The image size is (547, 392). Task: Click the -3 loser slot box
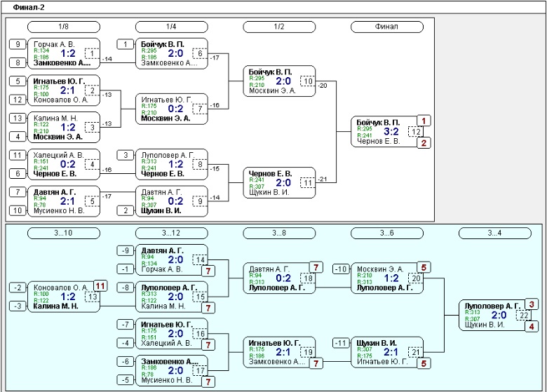[18, 306]
